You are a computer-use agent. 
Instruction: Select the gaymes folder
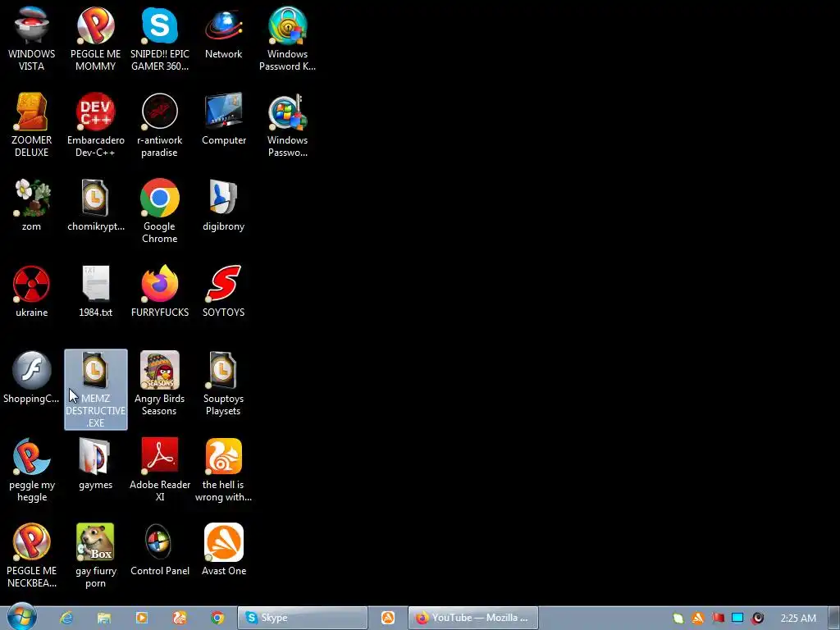[x=95, y=464]
